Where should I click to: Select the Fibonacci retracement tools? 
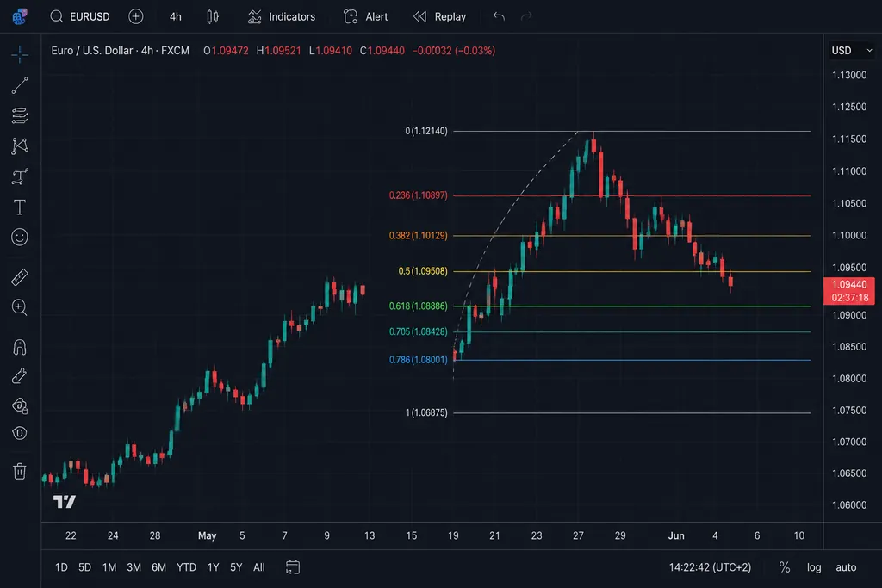click(20, 116)
